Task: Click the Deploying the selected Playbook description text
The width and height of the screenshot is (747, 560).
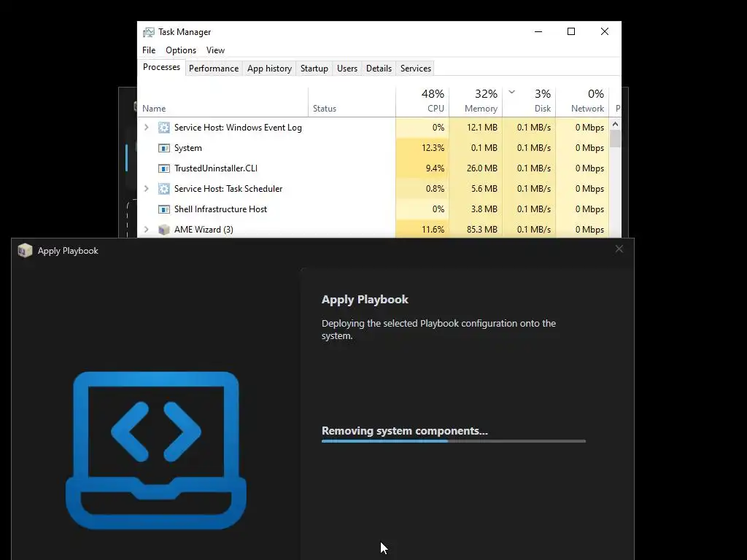Action: pos(438,330)
